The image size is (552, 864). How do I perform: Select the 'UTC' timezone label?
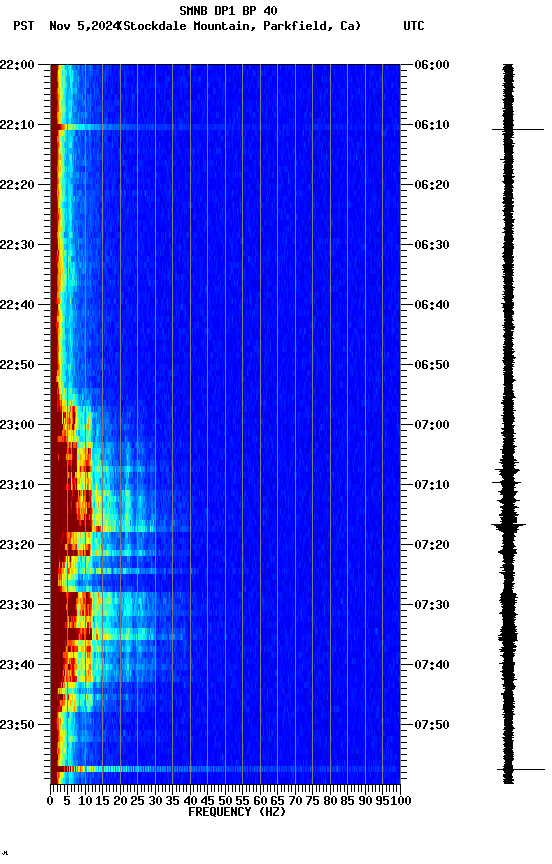tap(414, 26)
